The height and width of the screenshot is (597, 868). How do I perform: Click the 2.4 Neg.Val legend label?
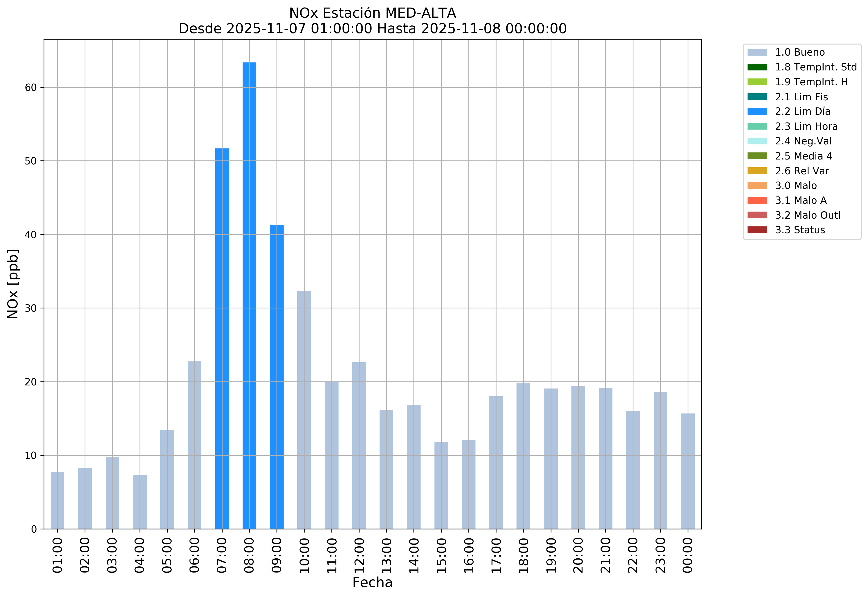coord(803,141)
